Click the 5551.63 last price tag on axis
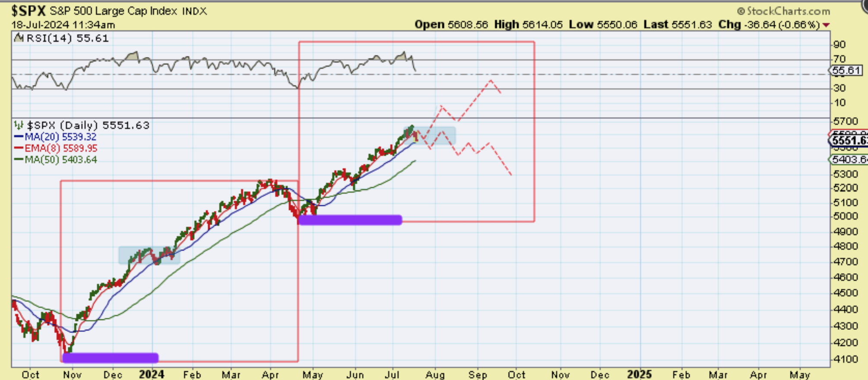This screenshot has width=868, height=380. [849, 141]
